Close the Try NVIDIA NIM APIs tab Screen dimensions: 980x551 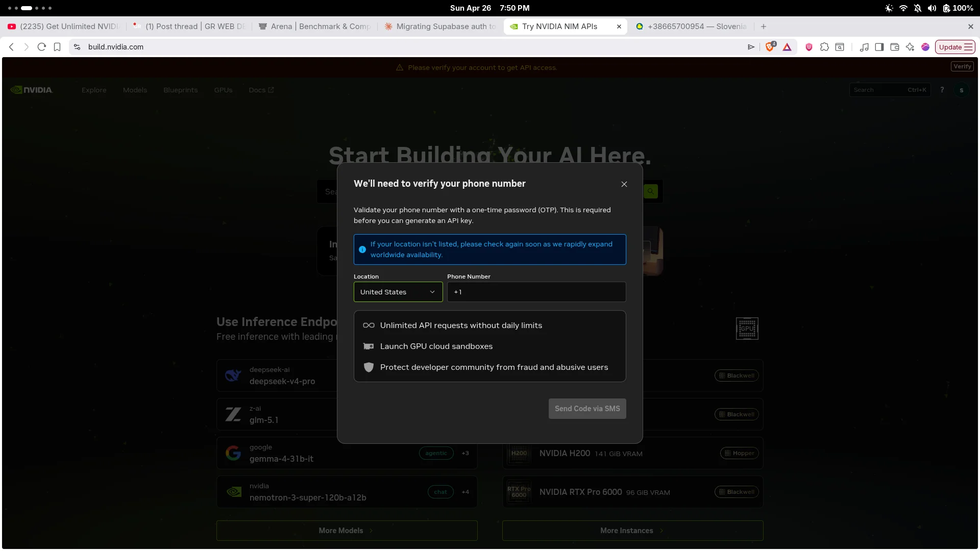pyautogui.click(x=619, y=27)
